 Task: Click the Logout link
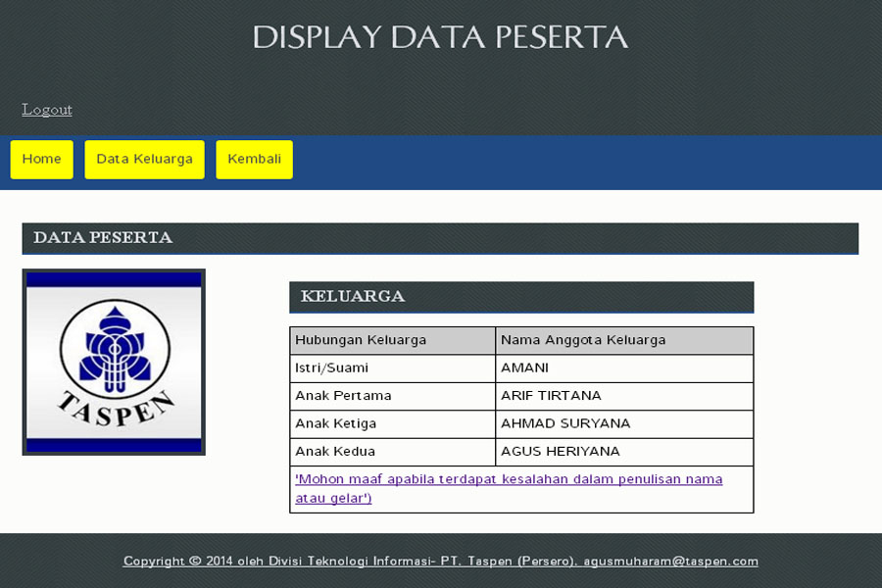click(47, 109)
